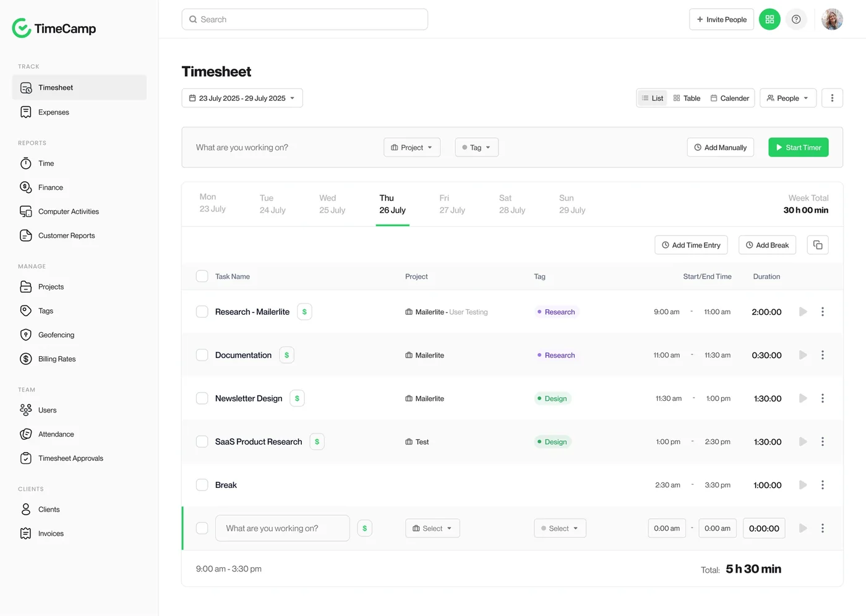
Task: Open three-dot menu for Documentation row
Action: coord(823,355)
